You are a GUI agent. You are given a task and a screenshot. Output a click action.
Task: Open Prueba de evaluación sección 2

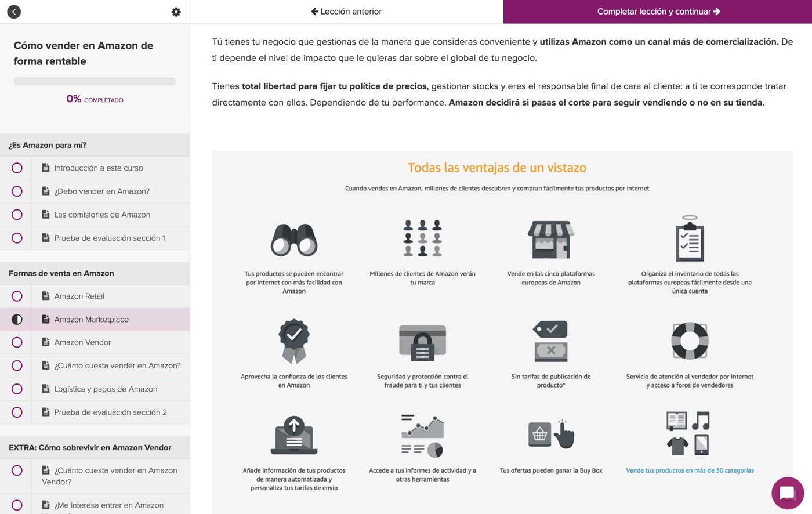111,412
